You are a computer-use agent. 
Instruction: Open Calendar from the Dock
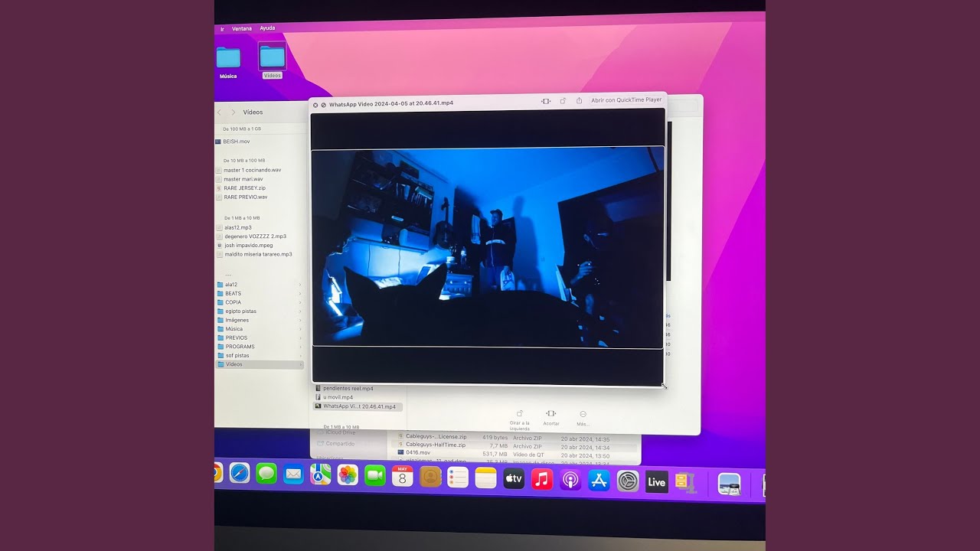coord(403,476)
